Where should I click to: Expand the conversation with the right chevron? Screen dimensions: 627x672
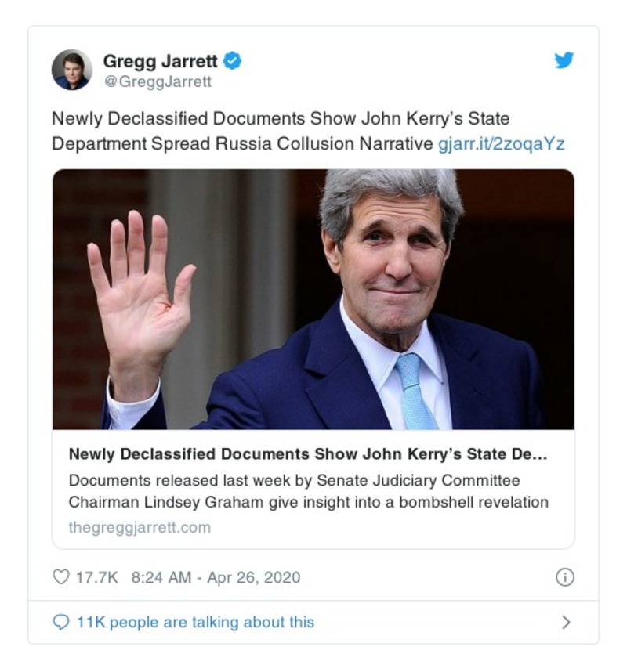(566, 622)
